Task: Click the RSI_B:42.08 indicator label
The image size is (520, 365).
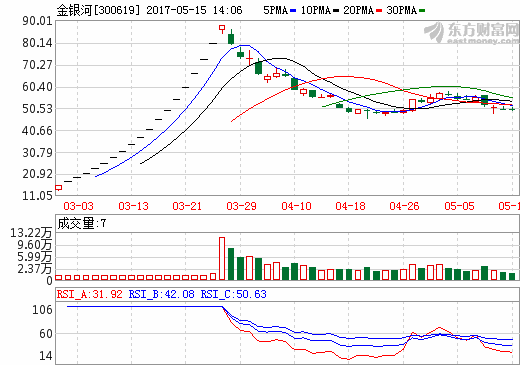Action: point(161,294)
